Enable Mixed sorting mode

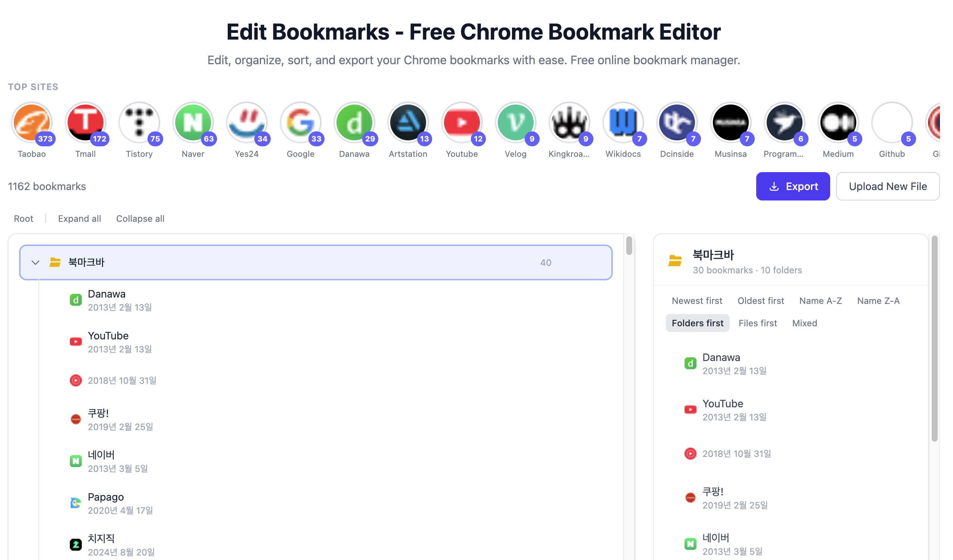tap(804, 323)
